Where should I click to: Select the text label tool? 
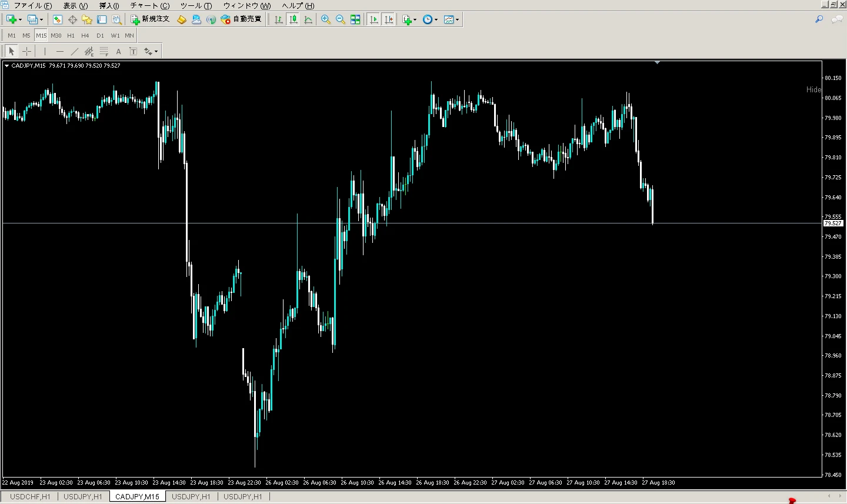point(118,52)
